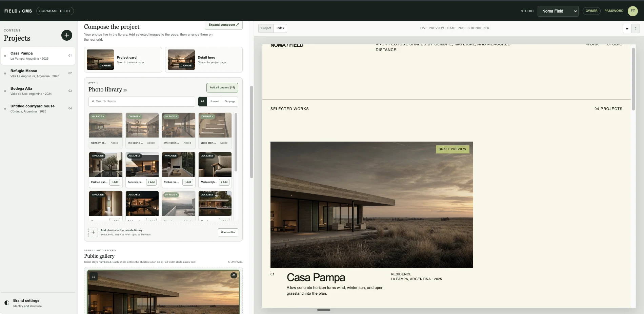Image resolution: width=644 pixels, height=314 pixels.
Task: Click the OWNER role badge
Action: [591, 11]
